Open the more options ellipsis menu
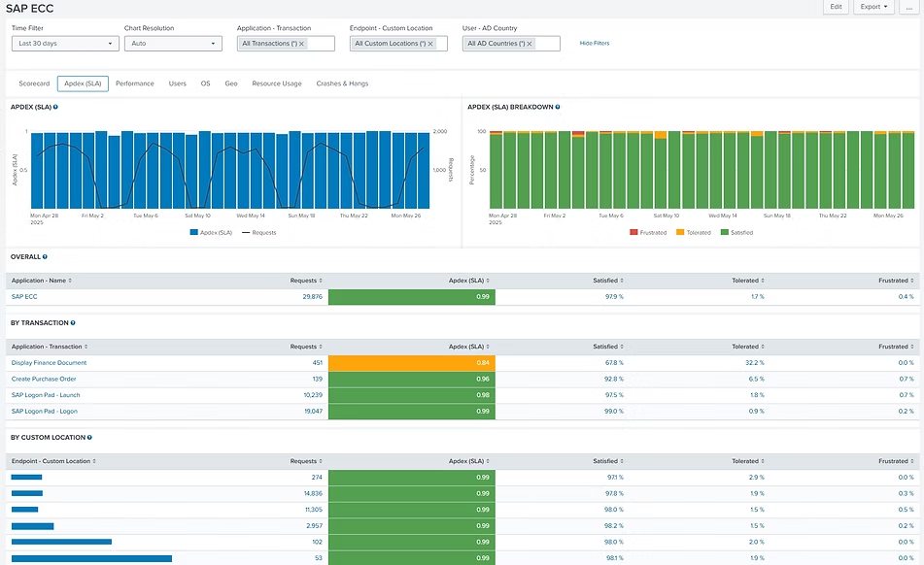The width and height of the screenshot is (924, 565). coord(906,7)
